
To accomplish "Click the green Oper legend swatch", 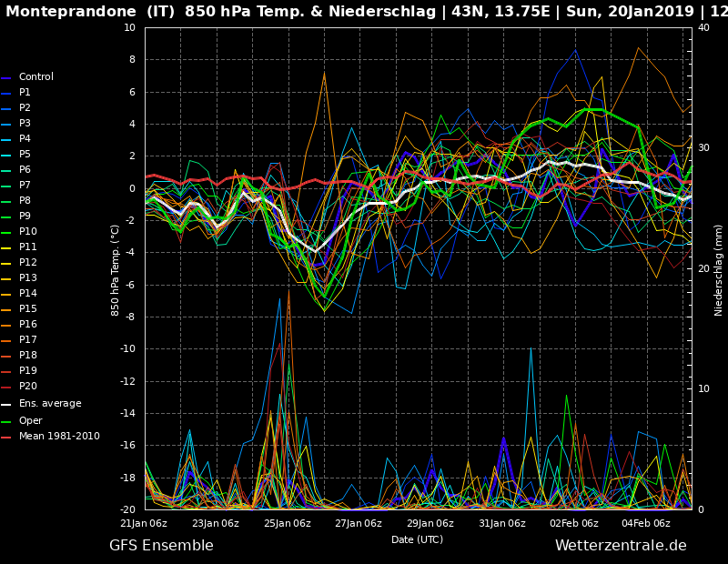I will coord(6,421).
